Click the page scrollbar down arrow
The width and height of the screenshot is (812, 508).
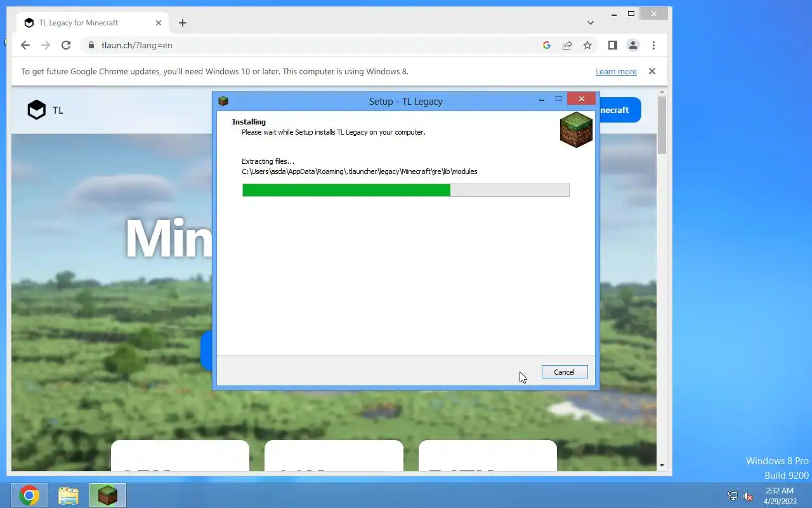pyautogui.click(x=662, y=465)
